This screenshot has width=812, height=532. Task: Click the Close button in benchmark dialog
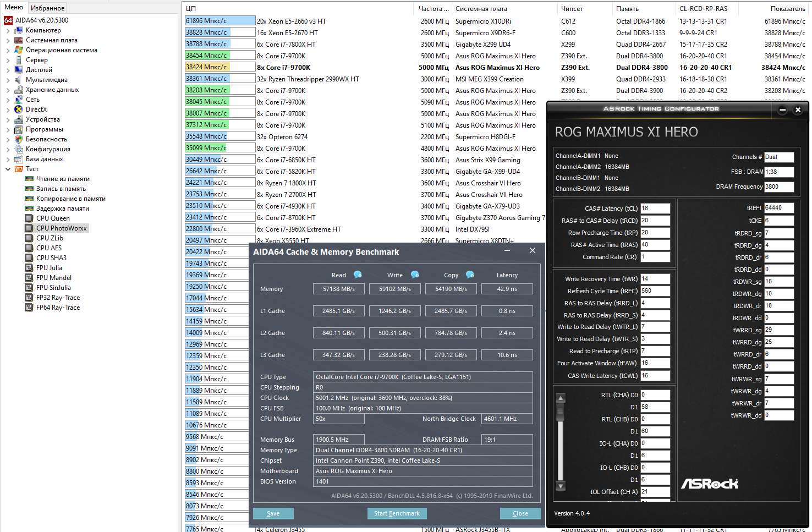coord(520,513)
